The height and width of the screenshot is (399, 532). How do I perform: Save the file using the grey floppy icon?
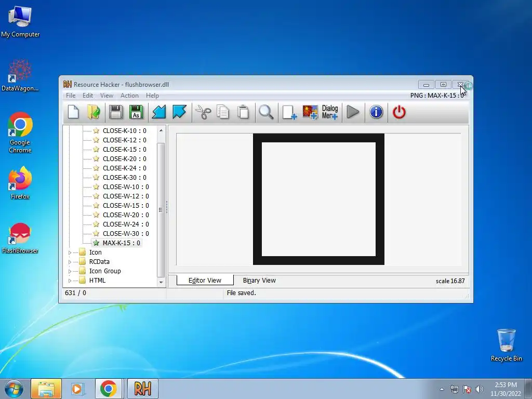coord(116,112)
